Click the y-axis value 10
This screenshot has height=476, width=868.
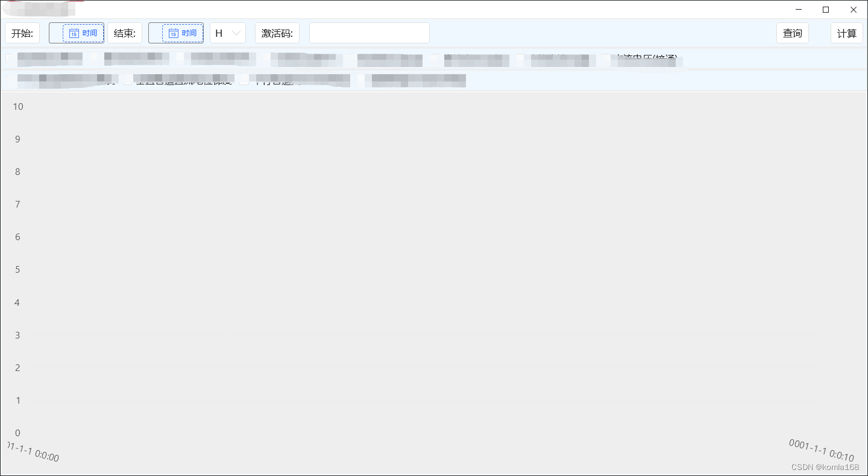coord(18,107)
